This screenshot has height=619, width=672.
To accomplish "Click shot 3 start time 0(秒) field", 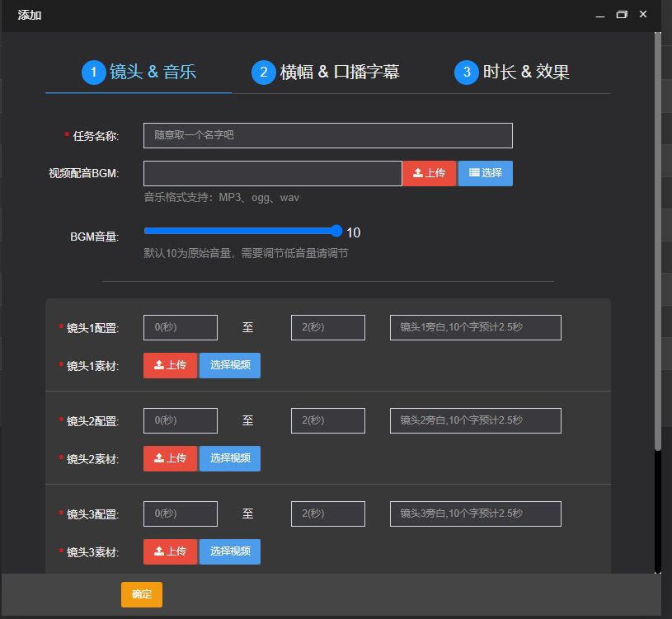I will (x=181, y=513).
